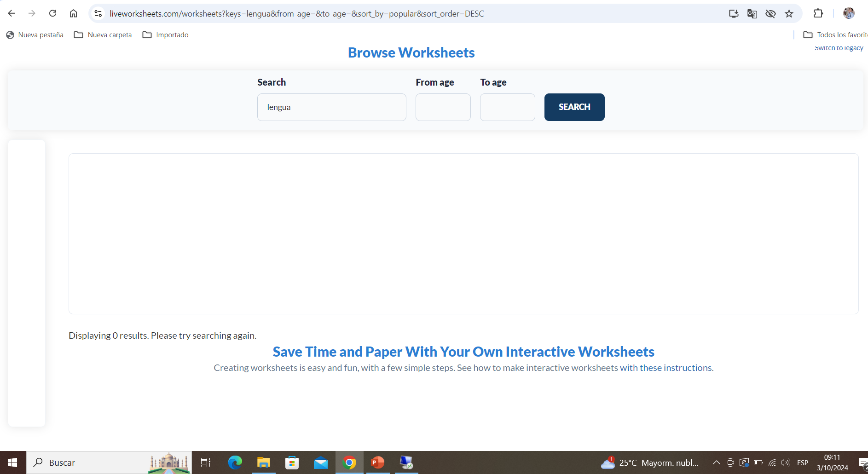Follow the 'with these instructions' link

click(665, 368)
